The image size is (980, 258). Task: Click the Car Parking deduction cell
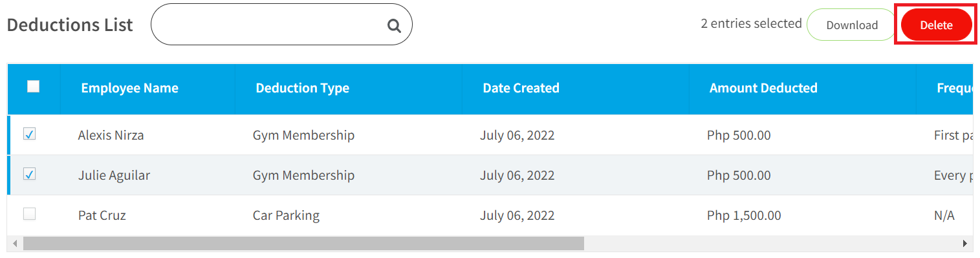coord(286,215)
